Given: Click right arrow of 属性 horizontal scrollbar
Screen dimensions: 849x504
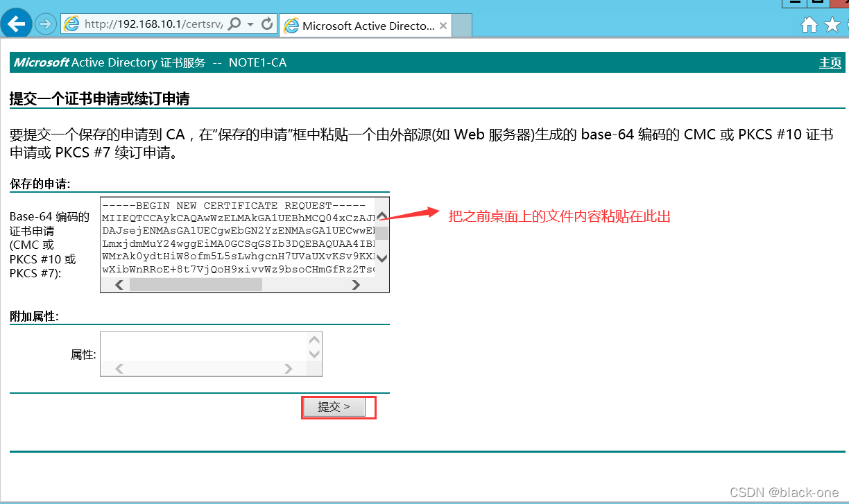Looking at the screenshot, I should (x=289, y=369).
